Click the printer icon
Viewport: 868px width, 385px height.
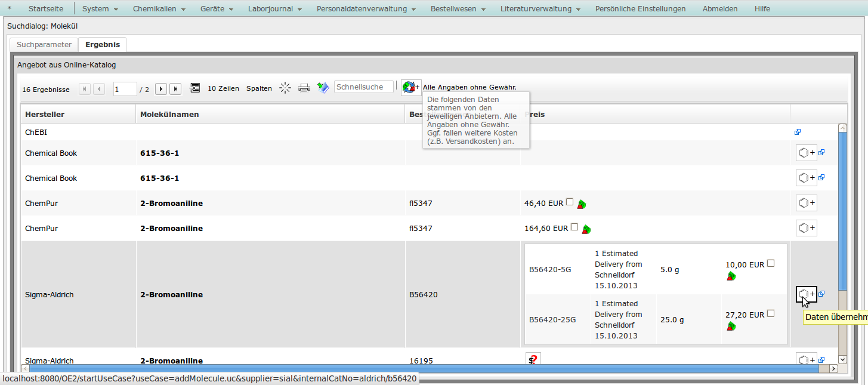(304, 88)
